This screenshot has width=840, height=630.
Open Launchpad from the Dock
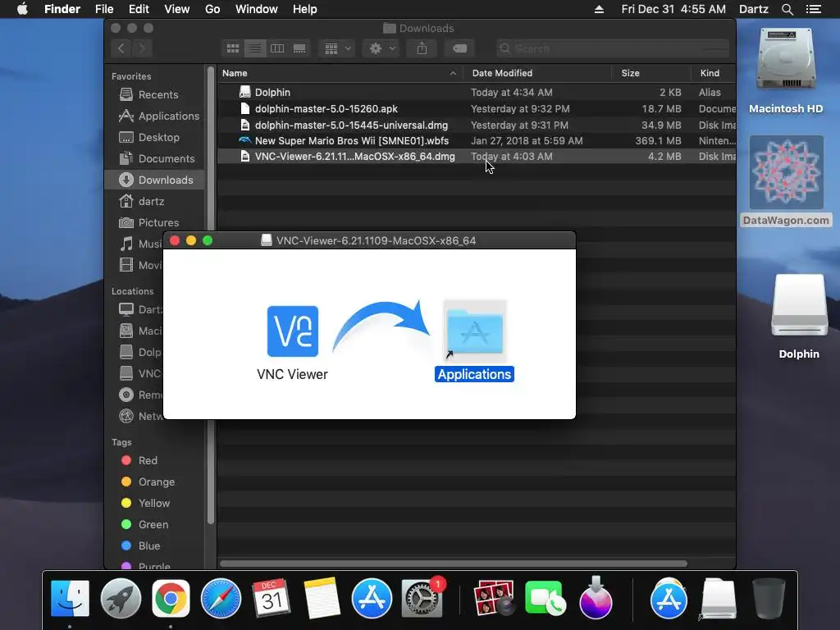click(x=121, y=598)
